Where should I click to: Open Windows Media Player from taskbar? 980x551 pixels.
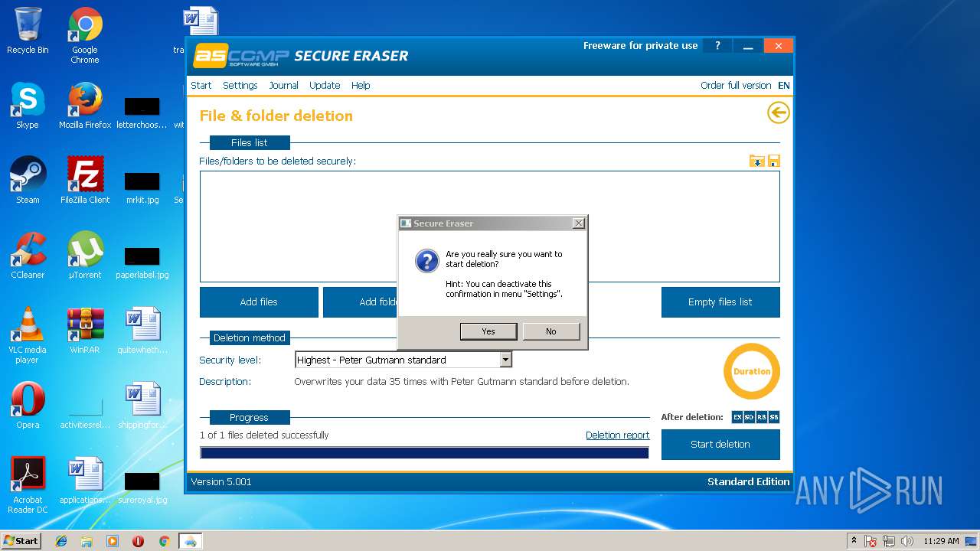(x=113, y=541)
